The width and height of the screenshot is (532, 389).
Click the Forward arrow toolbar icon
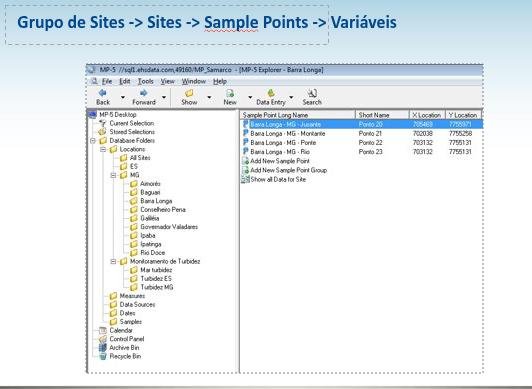pyautogui.click(x=144, y=93)
